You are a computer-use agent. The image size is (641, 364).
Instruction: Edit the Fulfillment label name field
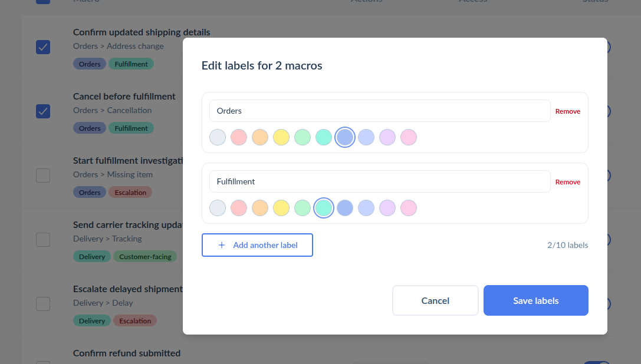380,181
